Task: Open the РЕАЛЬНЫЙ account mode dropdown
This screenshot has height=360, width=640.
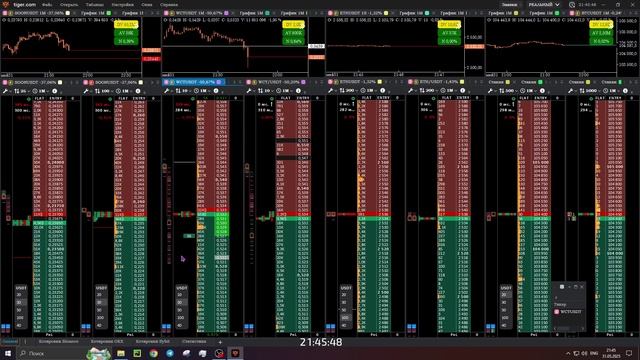Action: click(x=544, y=4)
